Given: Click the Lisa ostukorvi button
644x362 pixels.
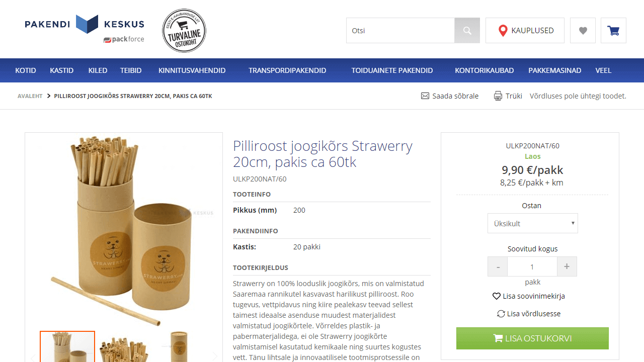Looking at the screenshot, I should click(x=532, y=338).
